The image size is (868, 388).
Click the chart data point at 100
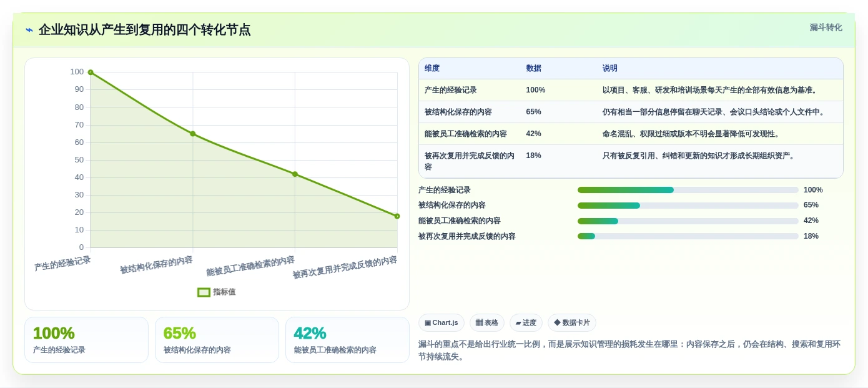[x=91, y=72]
